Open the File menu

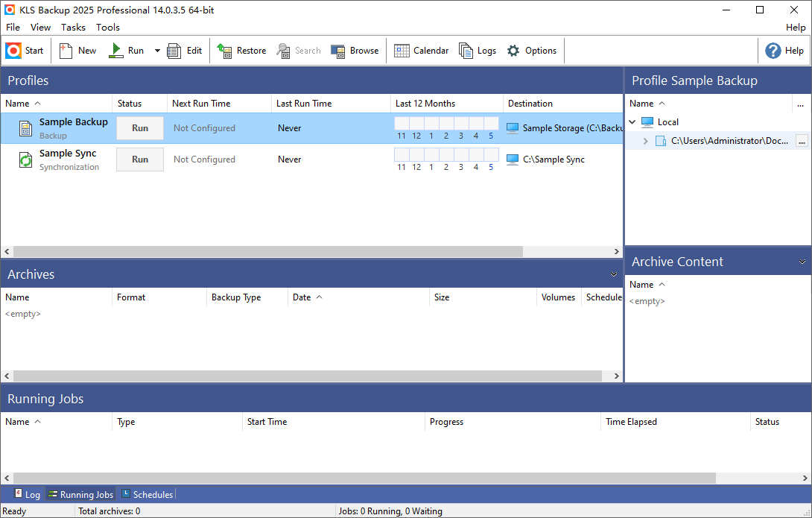pos(13,28)
